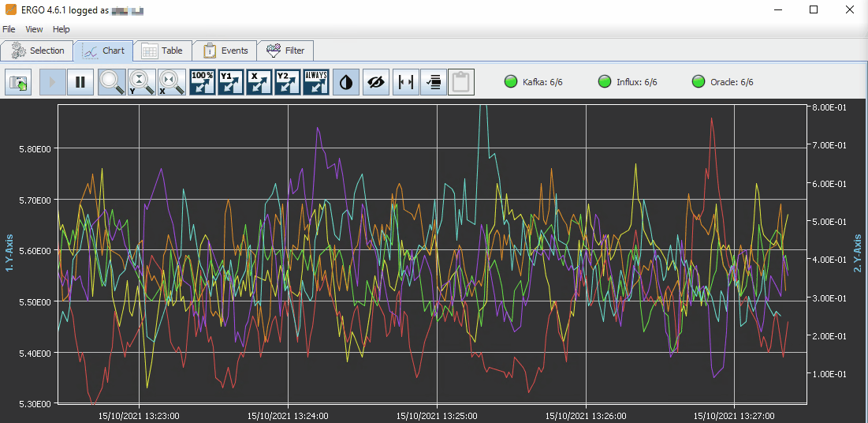
Task: Toggle the crossed-out eye visibility icon
Action: click(x=376, y=82)
